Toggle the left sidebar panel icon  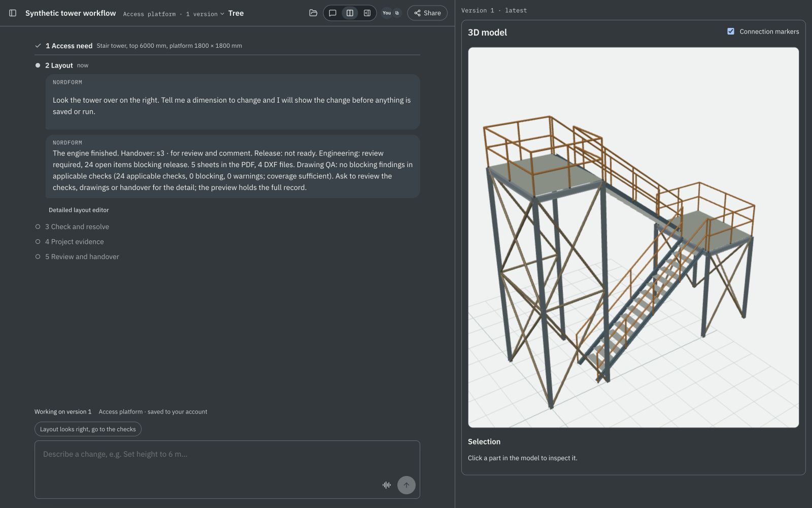point(13,13)
